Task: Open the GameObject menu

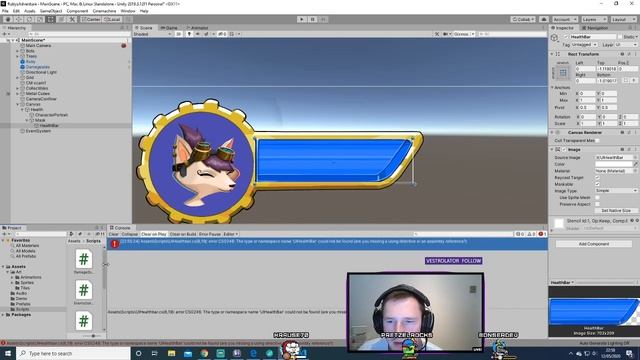Action: [51, 11]
